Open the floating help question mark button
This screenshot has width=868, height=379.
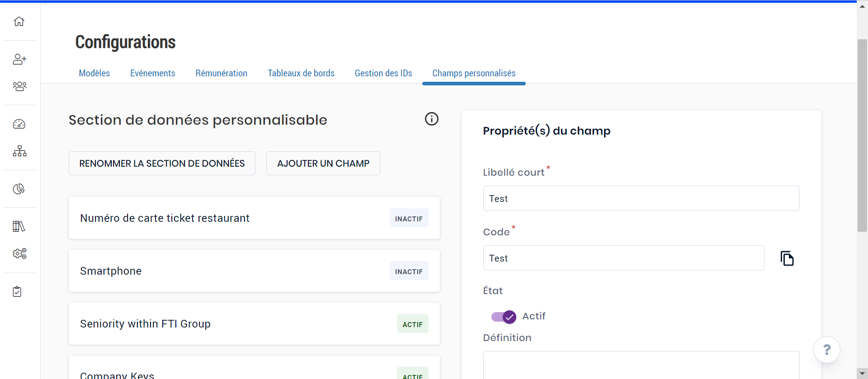(x=826, y=350)
